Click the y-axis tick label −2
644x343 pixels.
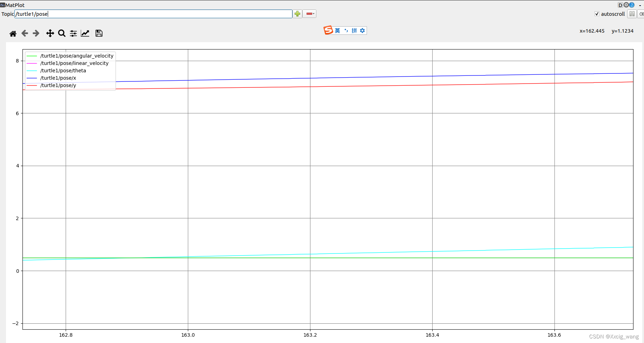[16, 323]
